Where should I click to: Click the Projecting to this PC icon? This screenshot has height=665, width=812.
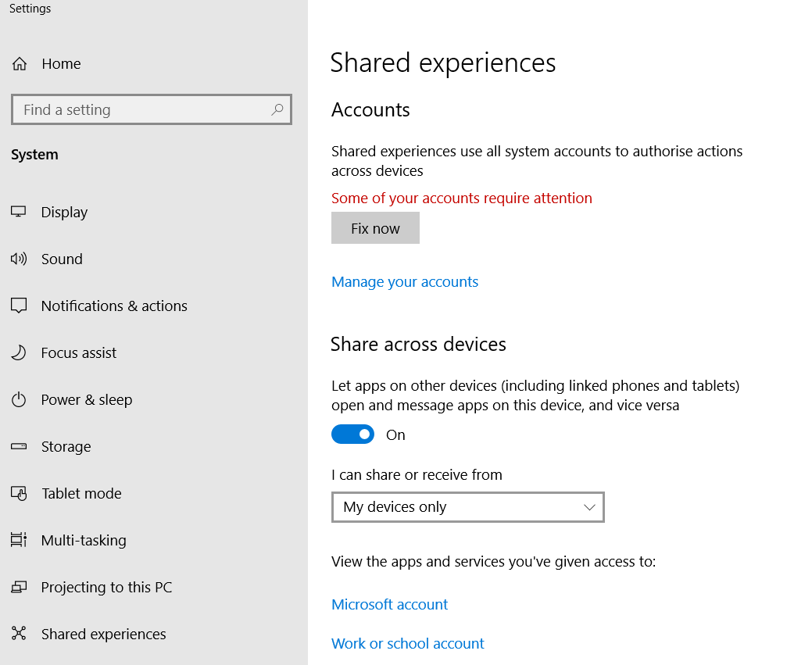coord(19,587)
